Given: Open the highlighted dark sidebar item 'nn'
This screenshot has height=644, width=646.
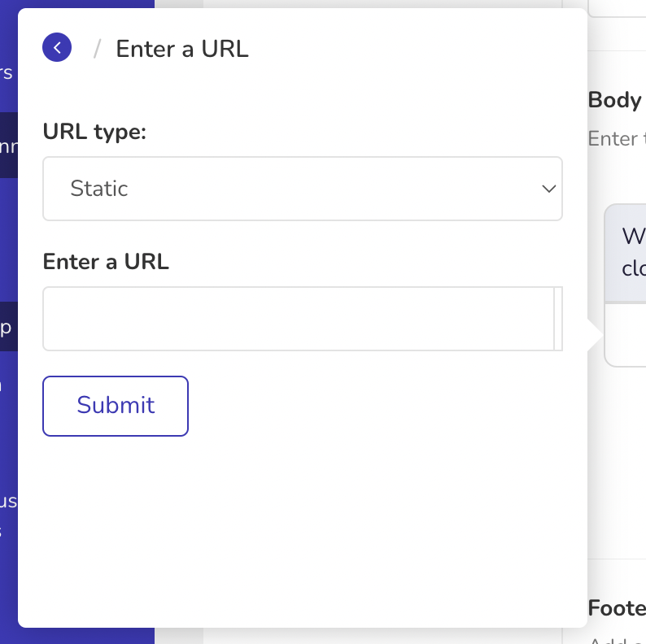Looking at the screenshot, I should (9, 146).
